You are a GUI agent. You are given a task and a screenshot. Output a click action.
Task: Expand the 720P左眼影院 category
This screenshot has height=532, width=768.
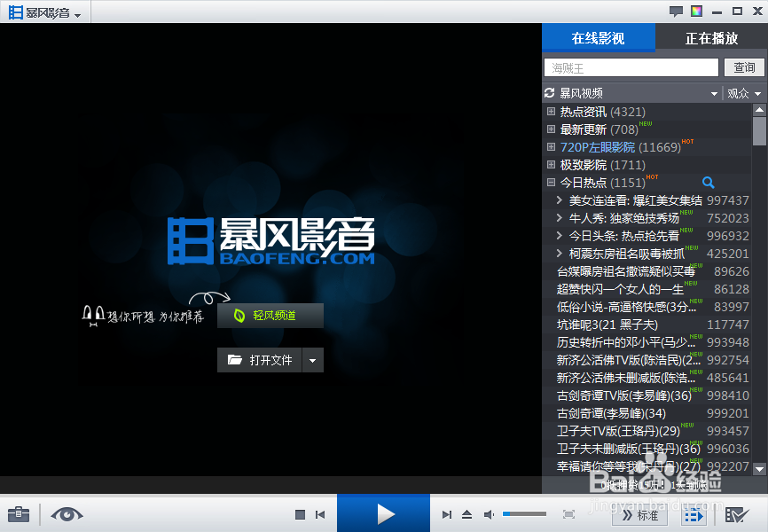coord(551,147)
